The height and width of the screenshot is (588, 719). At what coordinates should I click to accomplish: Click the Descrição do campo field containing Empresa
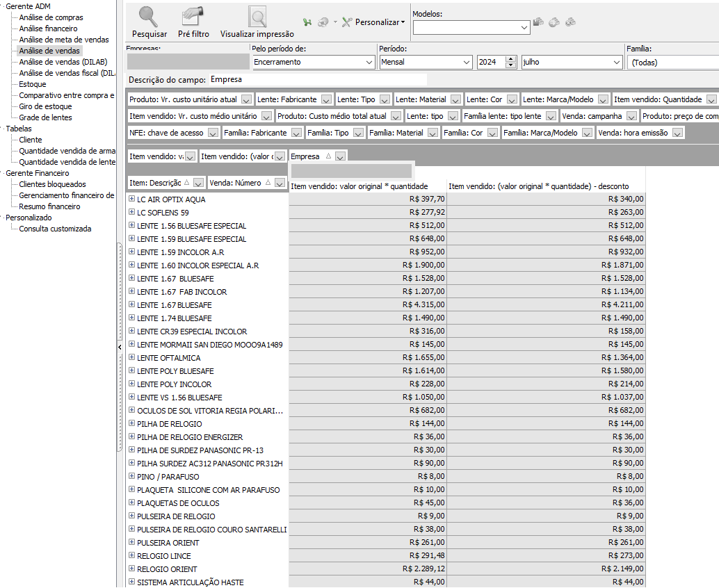coord(318,79)
